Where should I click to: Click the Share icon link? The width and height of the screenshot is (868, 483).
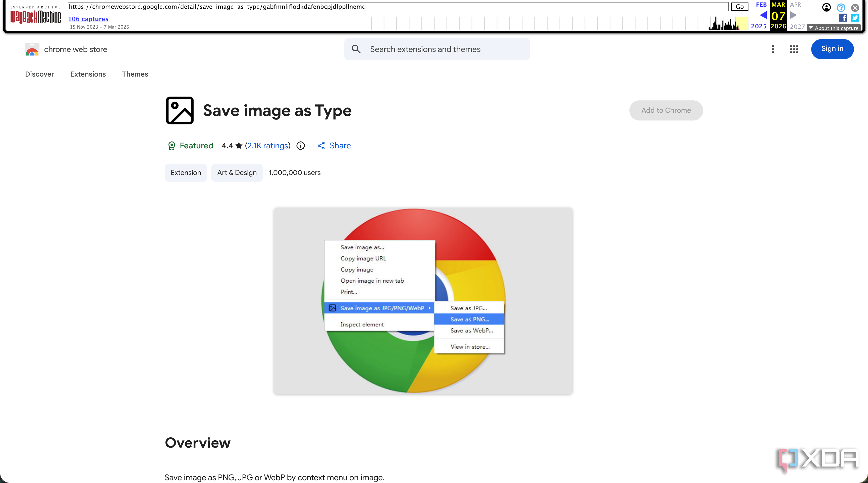(x=321, y=146)
